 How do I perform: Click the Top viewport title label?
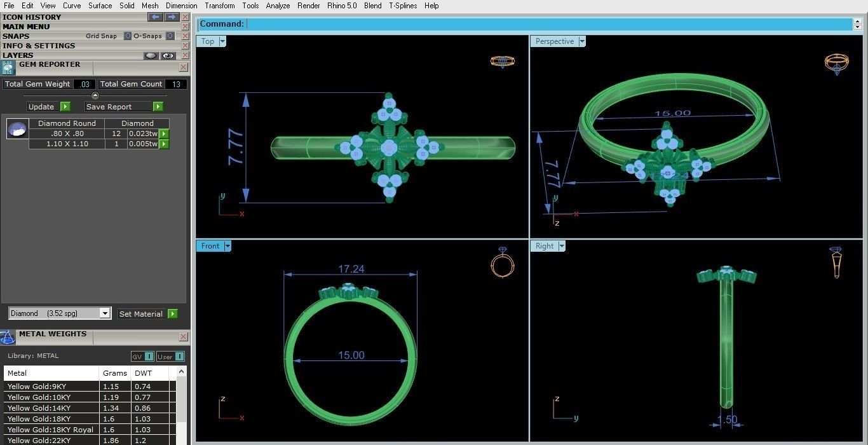click(x=208, y=41)
